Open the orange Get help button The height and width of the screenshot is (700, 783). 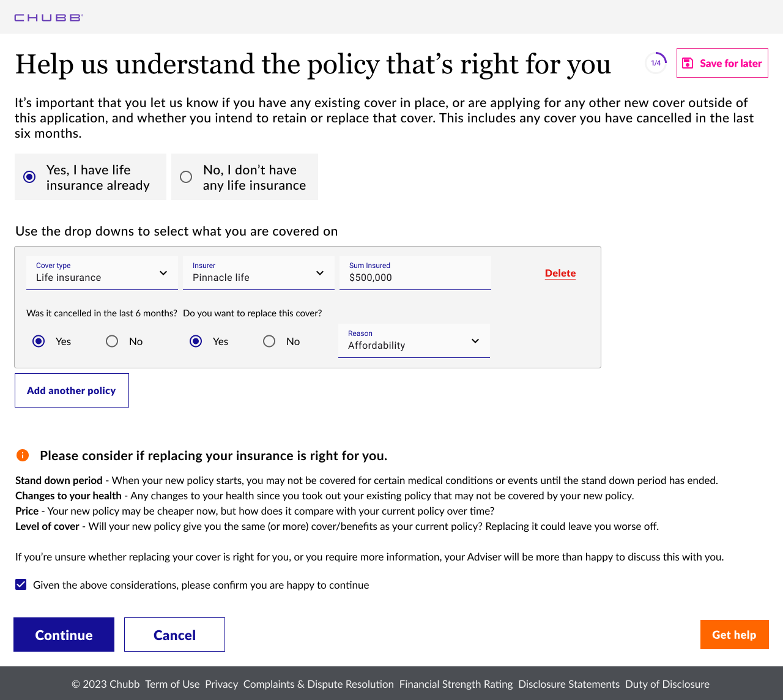[735, 635]
